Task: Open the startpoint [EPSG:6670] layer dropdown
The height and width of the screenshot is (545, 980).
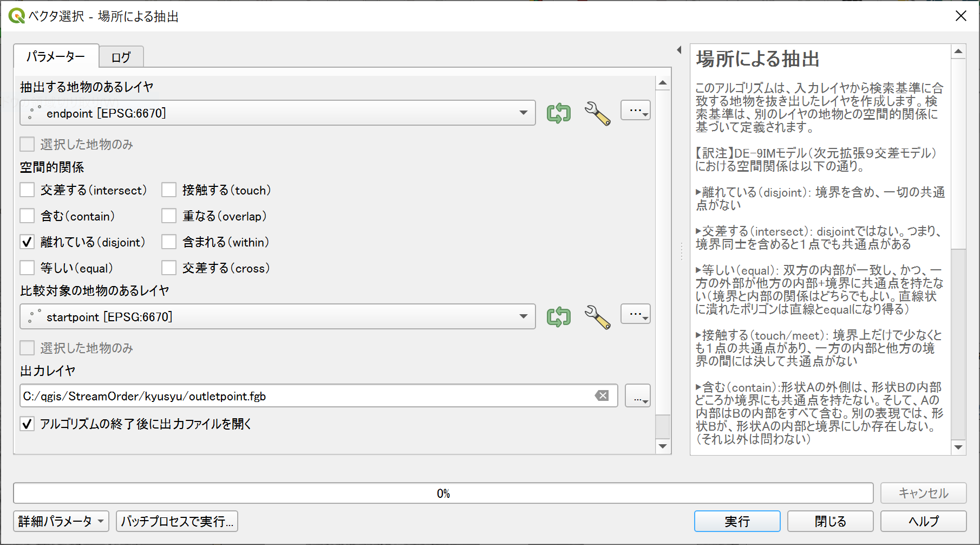Action: tap(278, 316)
